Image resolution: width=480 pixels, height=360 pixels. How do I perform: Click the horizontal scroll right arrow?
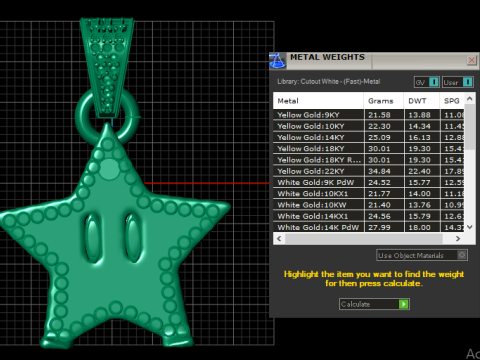(458, 239)
